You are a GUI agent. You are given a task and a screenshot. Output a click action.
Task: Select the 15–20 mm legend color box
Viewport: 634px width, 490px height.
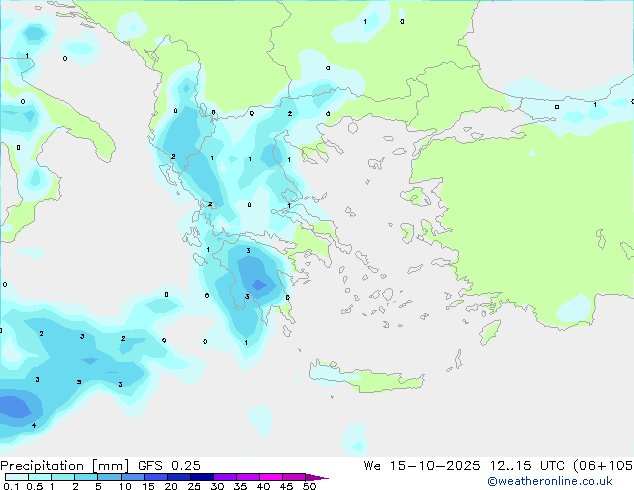click(156, 477)
